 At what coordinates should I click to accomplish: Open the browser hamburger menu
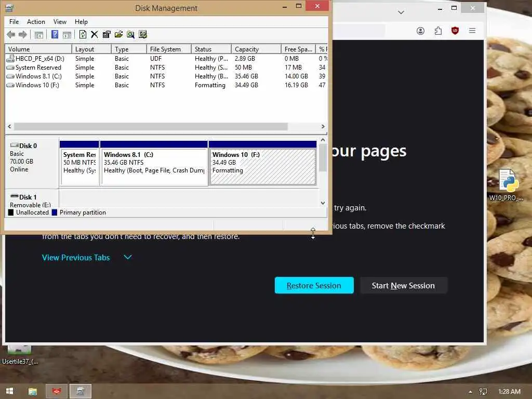pos(472,31)
